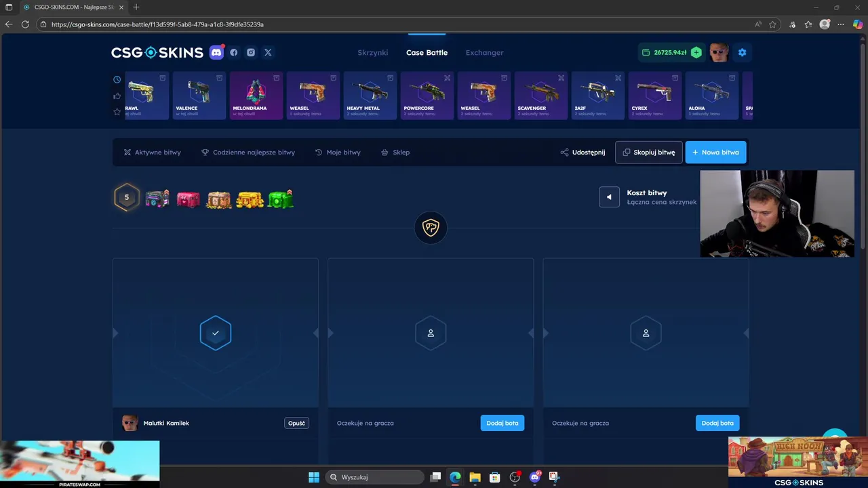Open the Skrzynki tab

pyautogui.click(x=373, y=52)
